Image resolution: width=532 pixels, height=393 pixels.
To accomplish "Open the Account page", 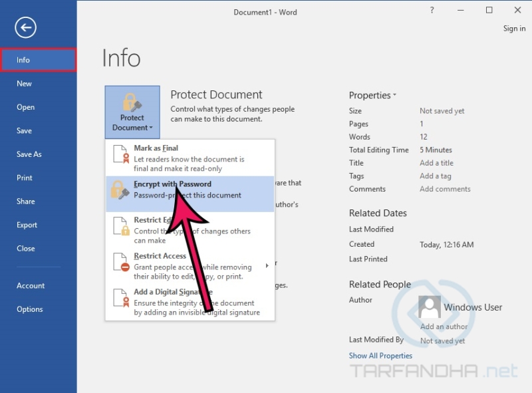I will click(x=39, y=286).
